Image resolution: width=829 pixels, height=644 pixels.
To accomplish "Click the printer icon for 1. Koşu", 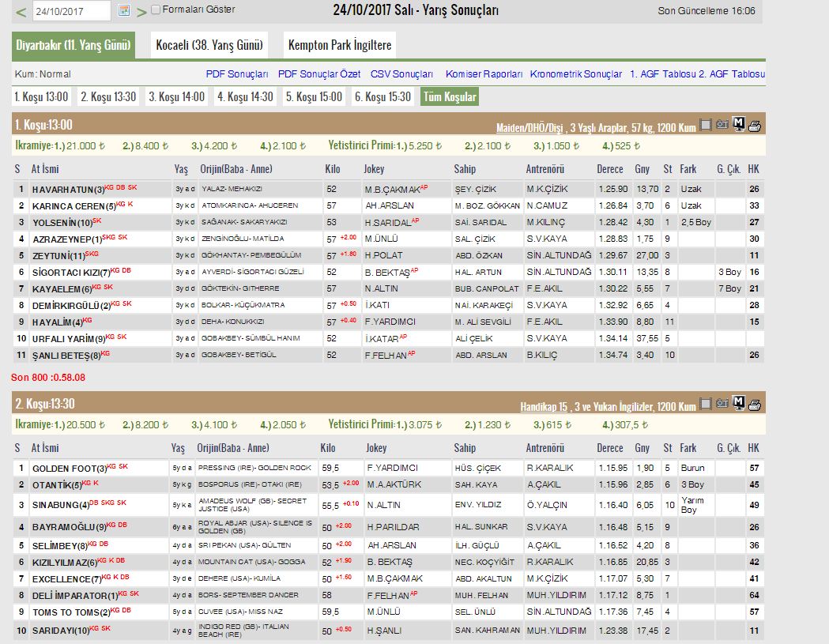I will 755,124.
